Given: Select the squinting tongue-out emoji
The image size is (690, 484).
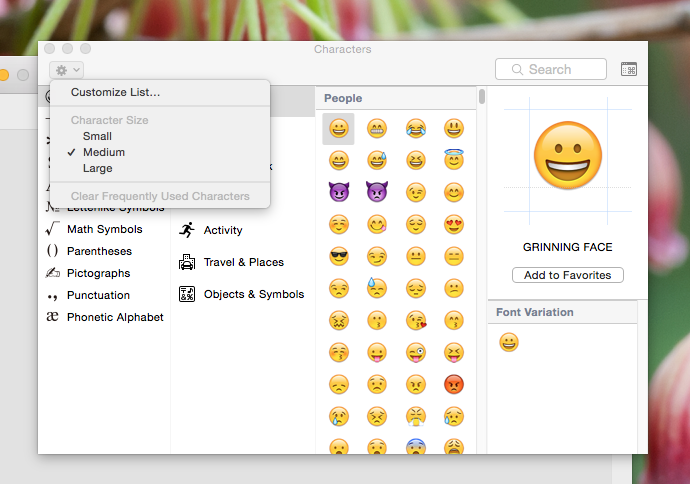Looking at the screenshot, I should [454, 352].
